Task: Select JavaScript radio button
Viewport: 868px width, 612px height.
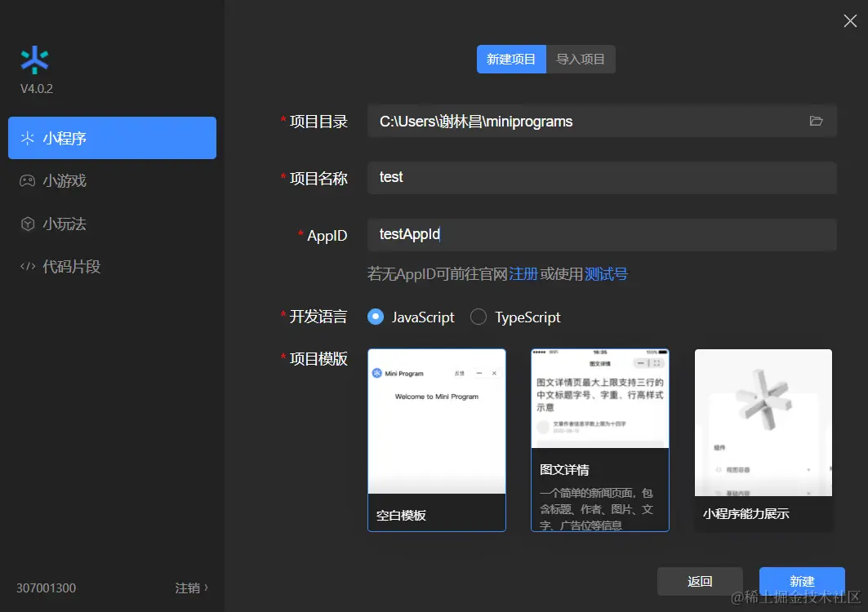Action: [376, 317]
